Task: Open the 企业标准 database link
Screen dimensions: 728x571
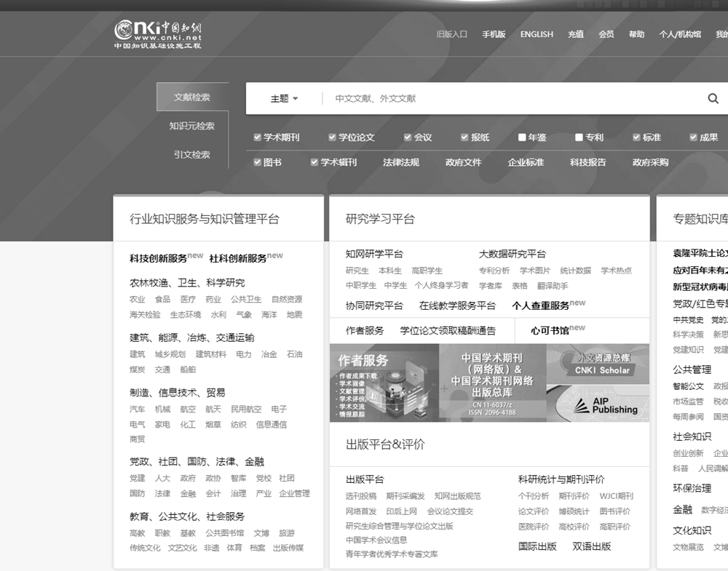Action: tap(526, 162)
